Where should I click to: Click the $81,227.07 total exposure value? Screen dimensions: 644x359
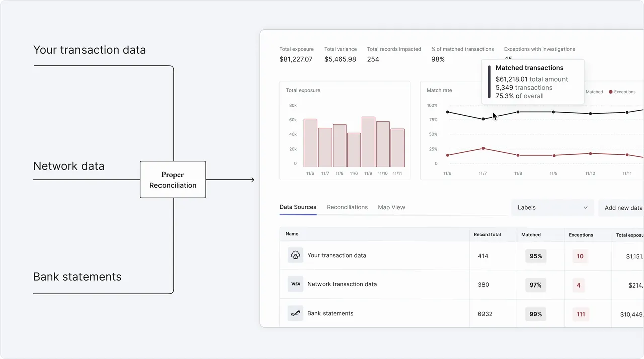[x=296, y=59]
